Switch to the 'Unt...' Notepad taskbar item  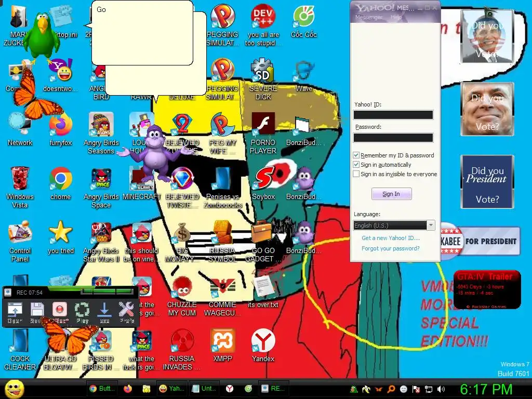click(204, 389)
